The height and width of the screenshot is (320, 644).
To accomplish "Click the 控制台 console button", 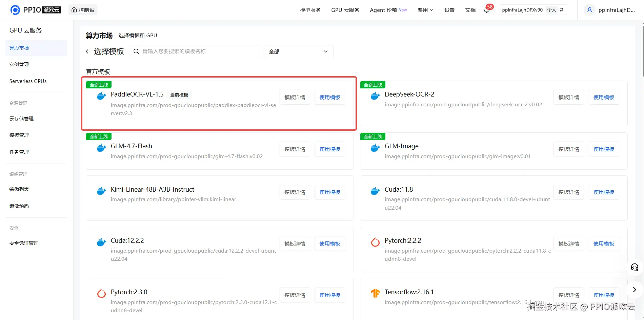I will click(x=83, y=10).
